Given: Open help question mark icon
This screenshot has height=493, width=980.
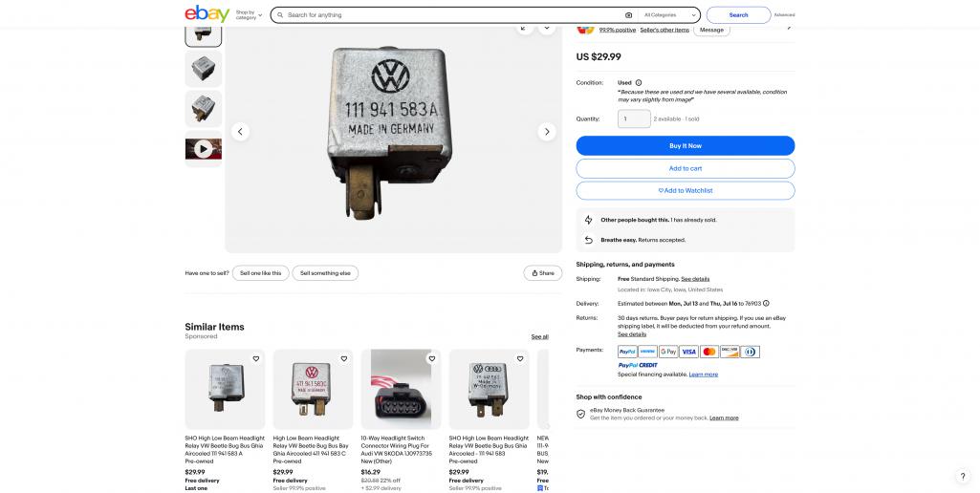Looking at the screenshot, I should point(963,476).
